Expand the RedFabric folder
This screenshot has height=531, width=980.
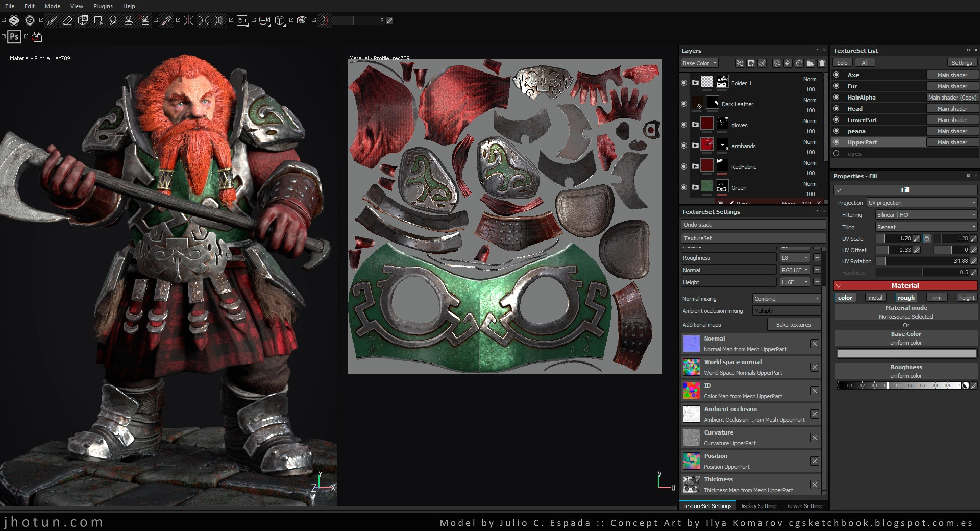(x=695, y=166)
